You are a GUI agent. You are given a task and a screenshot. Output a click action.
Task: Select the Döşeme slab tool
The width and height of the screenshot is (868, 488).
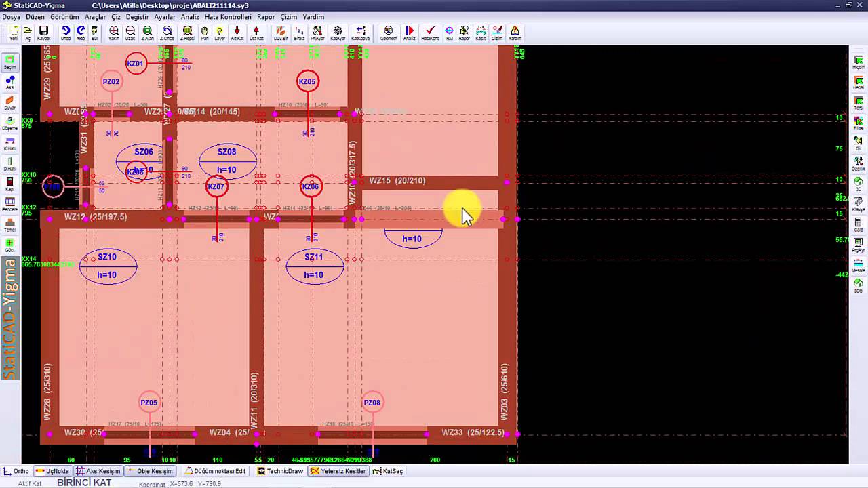point(9,123)
